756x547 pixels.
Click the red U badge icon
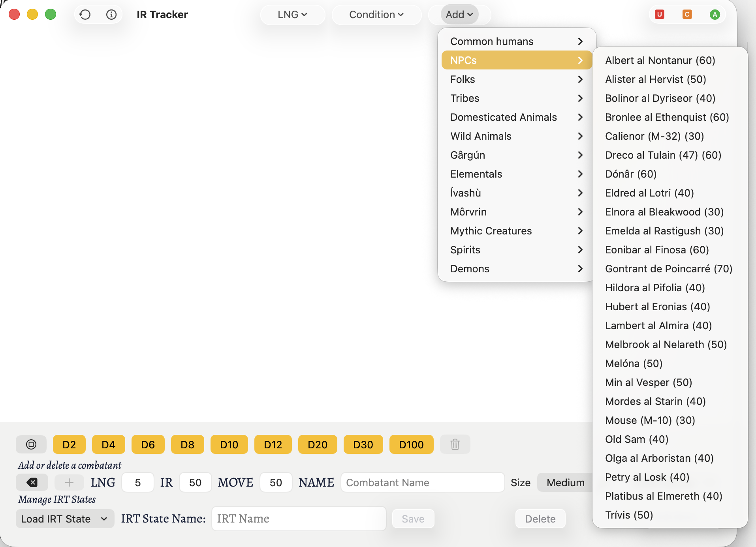click(659, 15)
